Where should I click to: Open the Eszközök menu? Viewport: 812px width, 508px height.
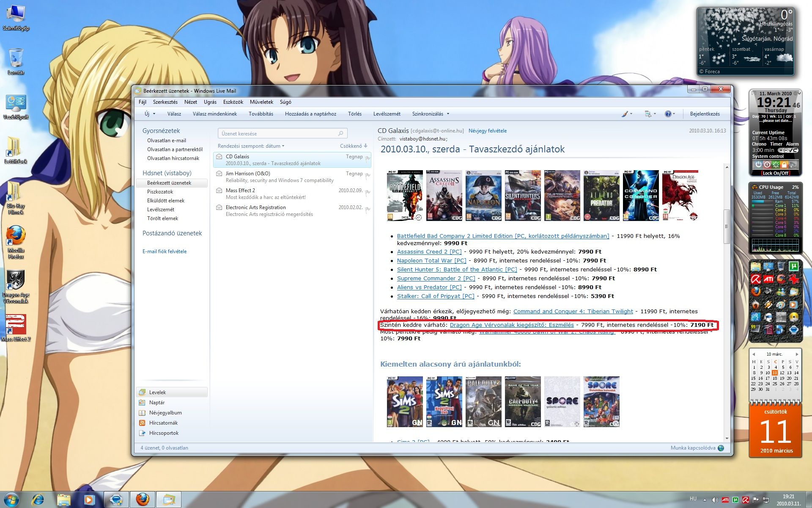(233, 102)
